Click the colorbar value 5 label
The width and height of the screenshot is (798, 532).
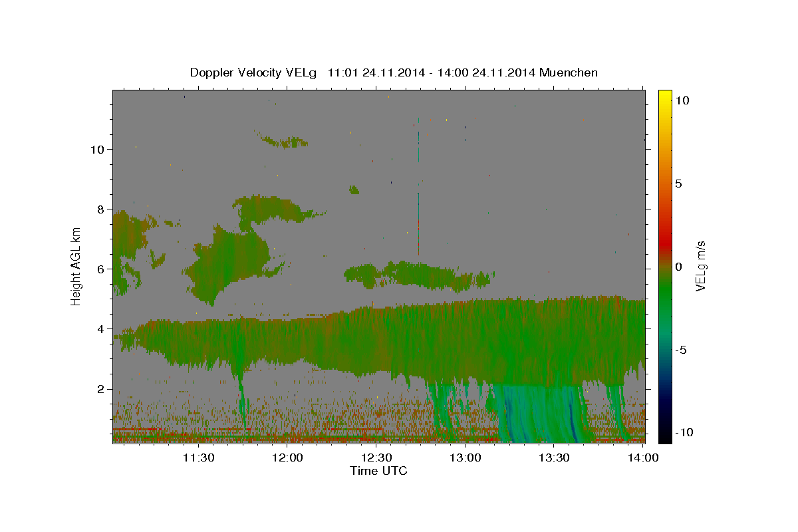pyautogui.click(x=678, y=183)
